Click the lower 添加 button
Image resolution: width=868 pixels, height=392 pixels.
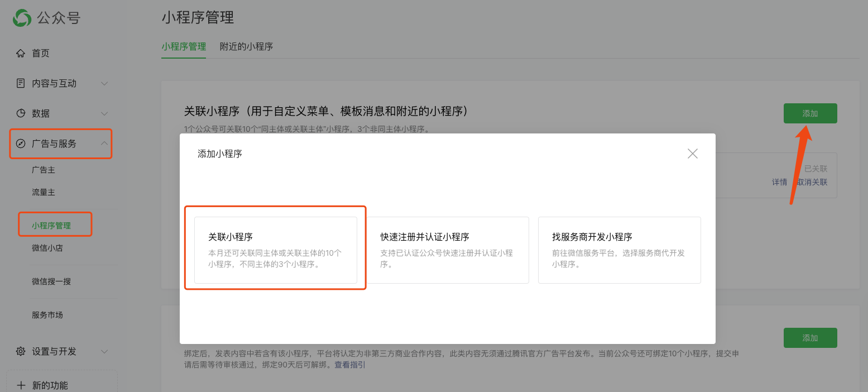pyautogui.click(x=810, y=338)
